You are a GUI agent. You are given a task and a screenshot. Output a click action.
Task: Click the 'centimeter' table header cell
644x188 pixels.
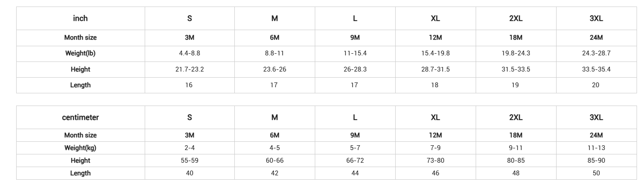pyautogui.click(x=80, y=117)
